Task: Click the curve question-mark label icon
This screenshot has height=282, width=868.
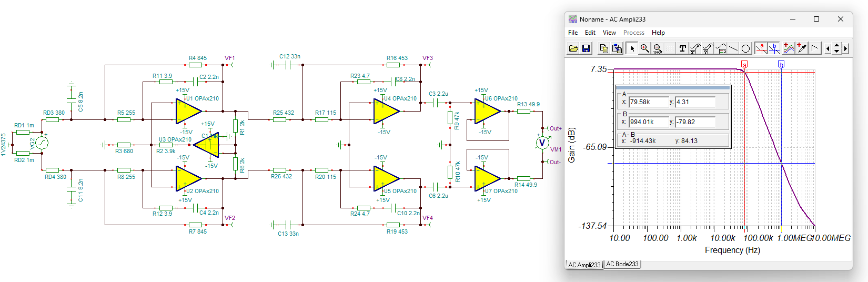Action: [x=708, y=48]
